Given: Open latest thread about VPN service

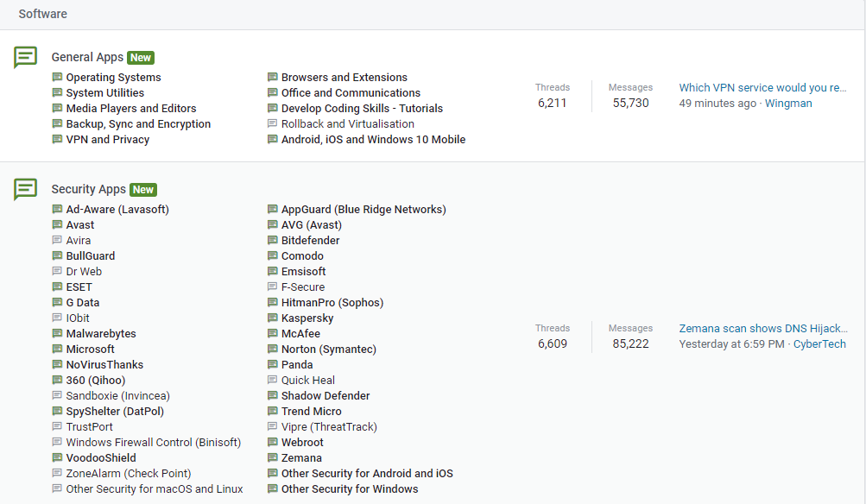Looking at the screenshot, I should [x=762, y=87].
